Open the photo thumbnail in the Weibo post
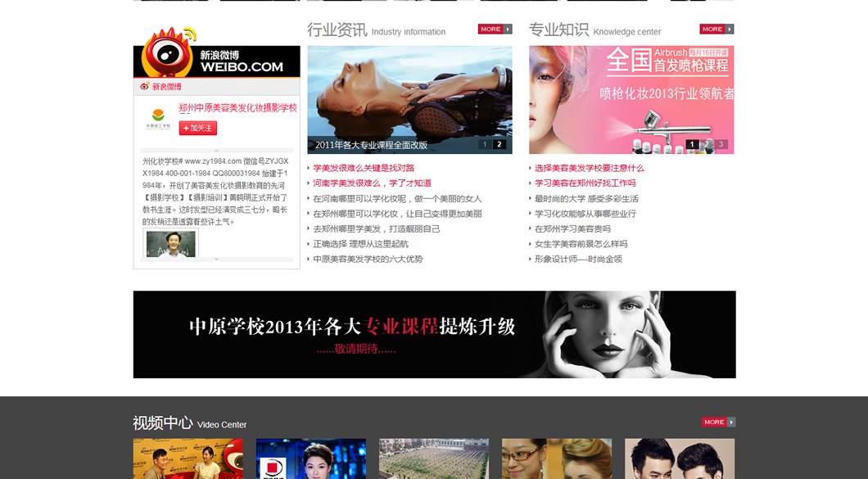 click(x=171, y=243)
